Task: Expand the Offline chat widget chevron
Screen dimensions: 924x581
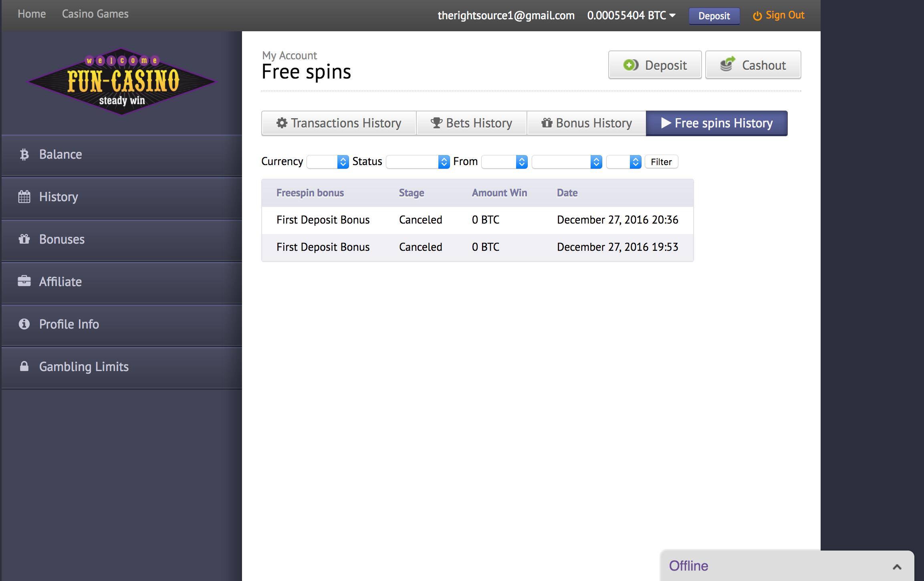Action: [x=897, y=567]
